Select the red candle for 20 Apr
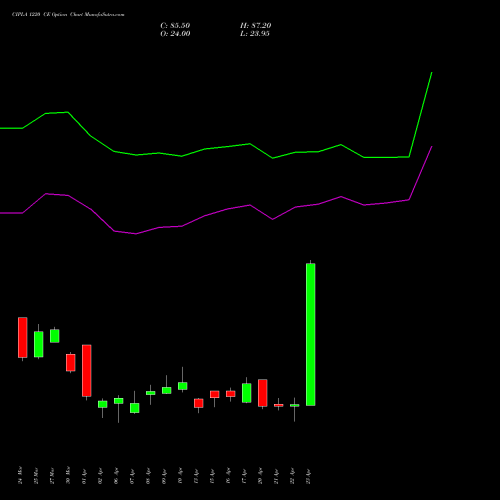500x500 pixels. point(263,393)
